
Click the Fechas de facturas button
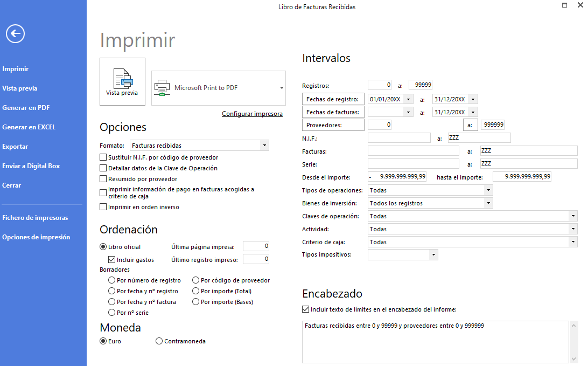333,112
